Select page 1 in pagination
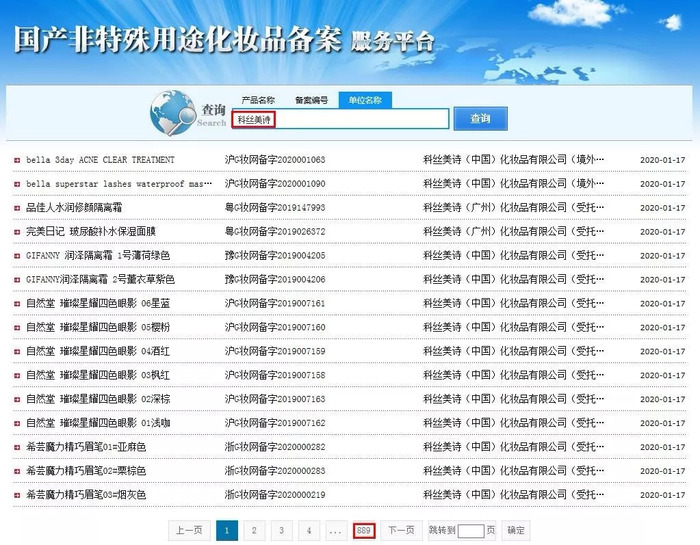This screenshot has height=545, width=700. point(227,530)
